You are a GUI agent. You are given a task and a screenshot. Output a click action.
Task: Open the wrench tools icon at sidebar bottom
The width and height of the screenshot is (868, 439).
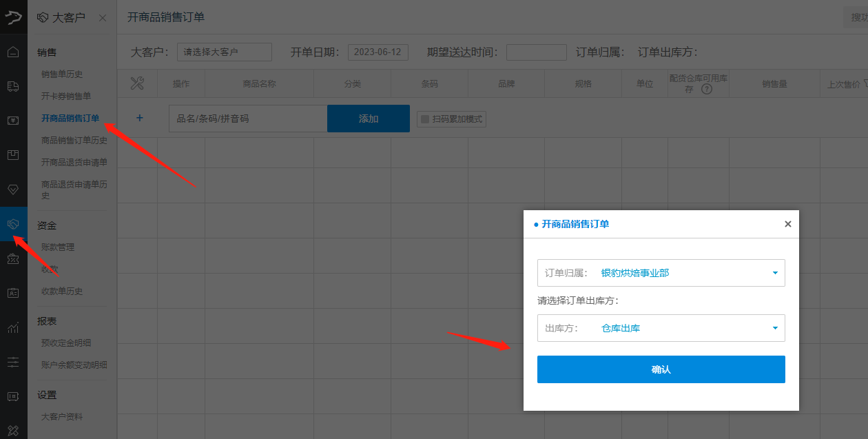(13, 430)
